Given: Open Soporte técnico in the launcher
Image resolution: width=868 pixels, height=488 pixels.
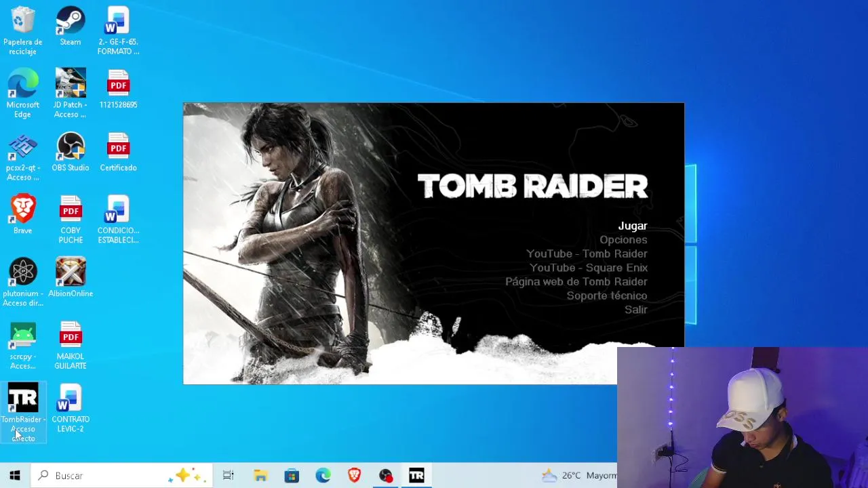Looking at the screenshot, I should point(607,296).
